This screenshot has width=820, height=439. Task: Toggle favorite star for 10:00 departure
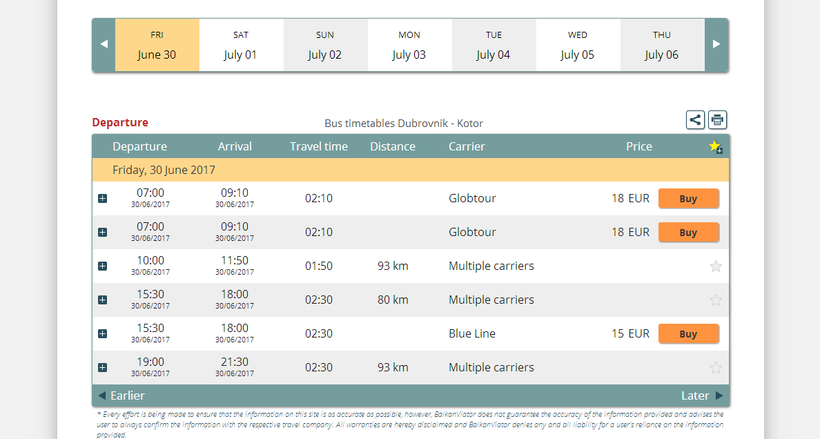pos(715,267)
